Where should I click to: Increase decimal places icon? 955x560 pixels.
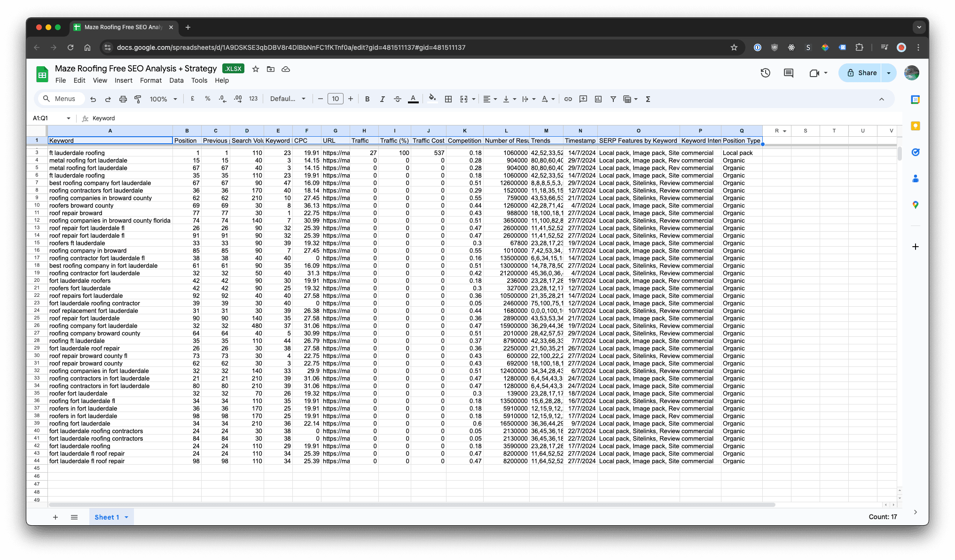(x=238, y=99)
